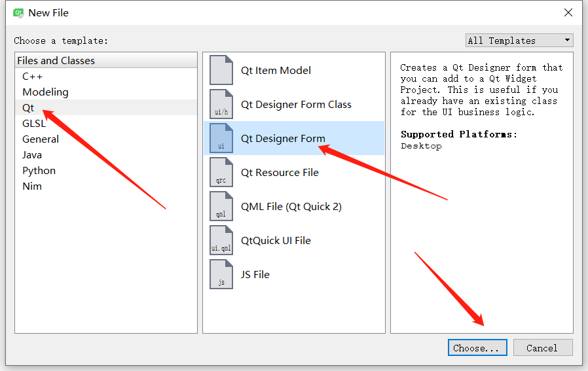588x371 pixels.
Task: Click the ui.qml QtQuick UI File icon
Action: click(221, 240)
